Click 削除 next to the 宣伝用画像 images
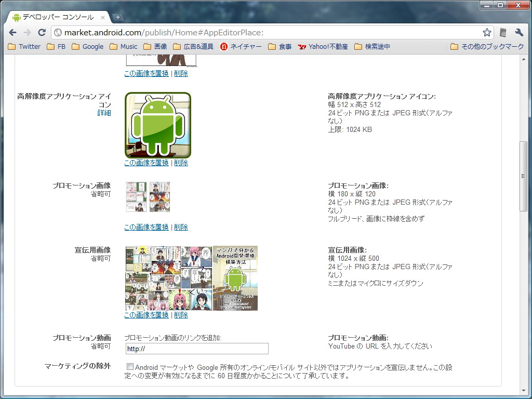 (180, 314)
